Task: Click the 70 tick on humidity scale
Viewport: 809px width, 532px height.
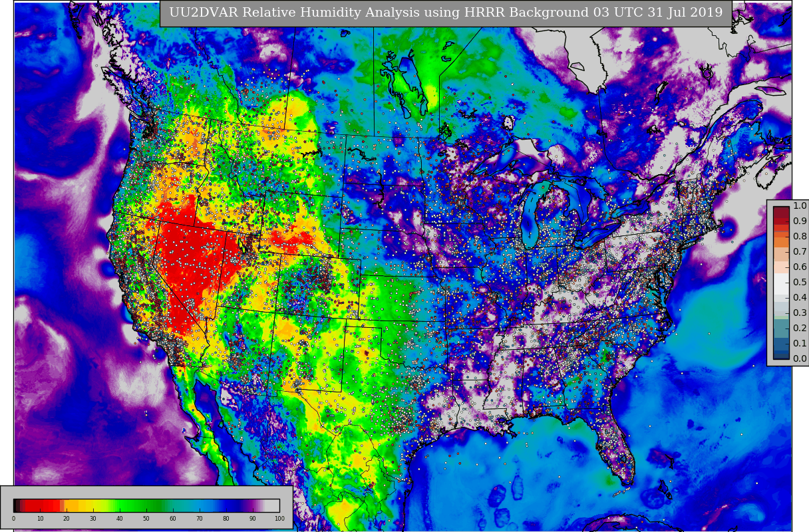Action: click(200, 519)
